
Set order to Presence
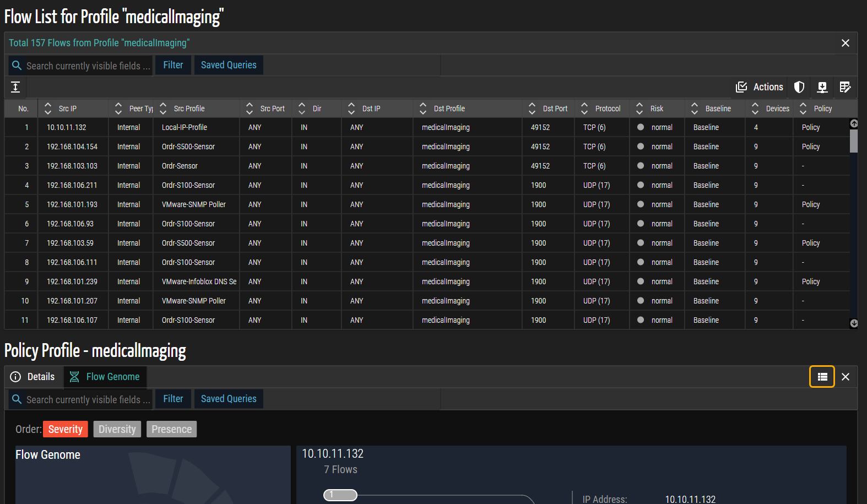pyautogui.click(x=171, y=429)
